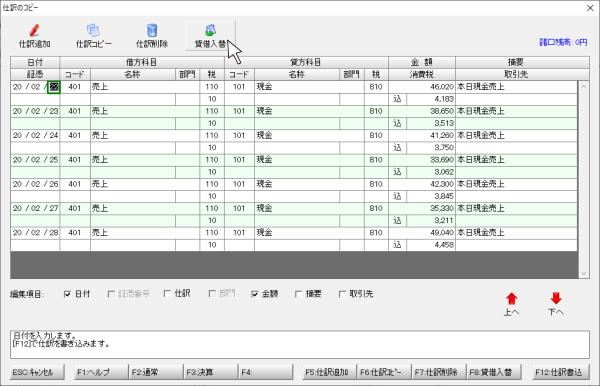Click F8:貸借入替 button

tap(494, 372)
